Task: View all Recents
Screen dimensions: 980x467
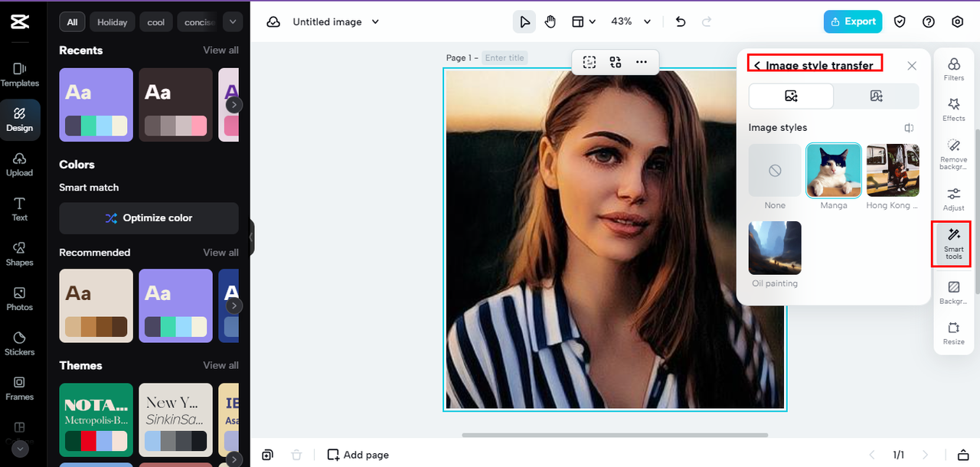Action: click(220, 51)
